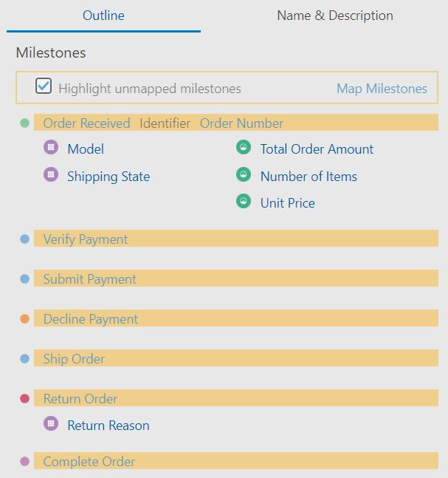Image resolution: width=448 pixels, height=478 pixels.
Task: Click the purple icon beside Return Reason
Action: pos(51,424)
